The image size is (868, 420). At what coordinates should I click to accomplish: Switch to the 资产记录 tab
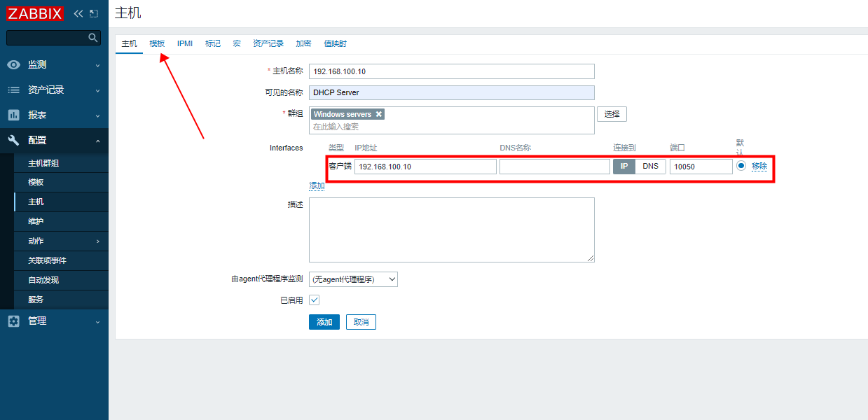click(268, 43)
